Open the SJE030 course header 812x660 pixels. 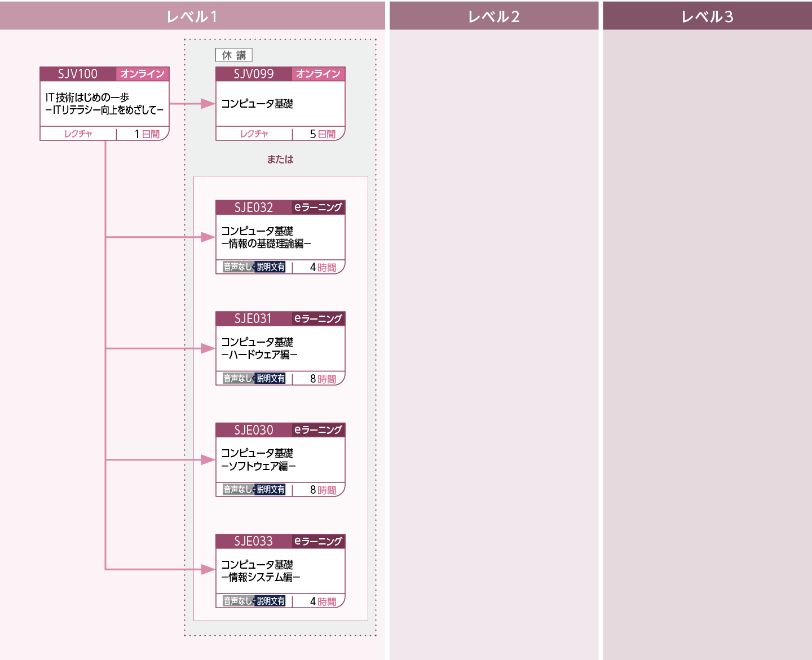coord(254,430)
